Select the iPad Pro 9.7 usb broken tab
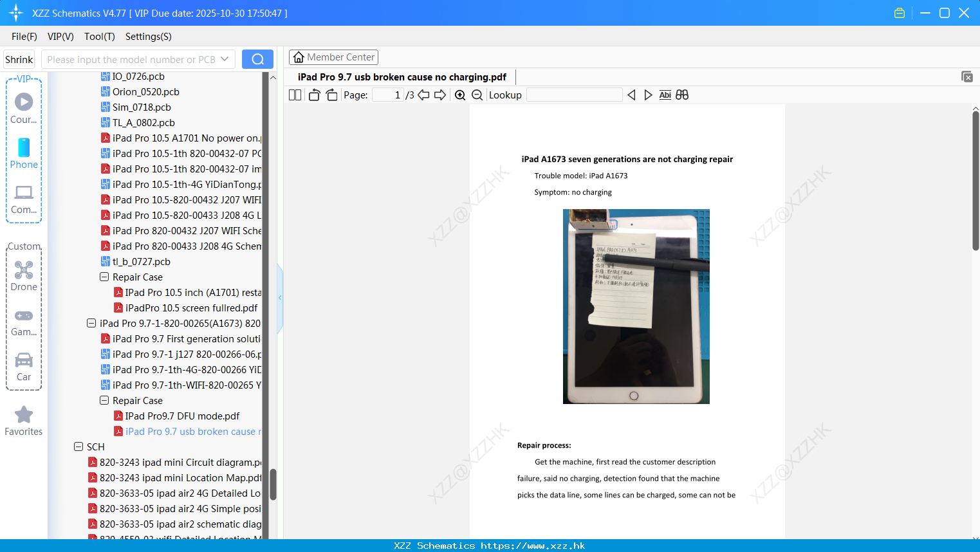 [402, 77]
